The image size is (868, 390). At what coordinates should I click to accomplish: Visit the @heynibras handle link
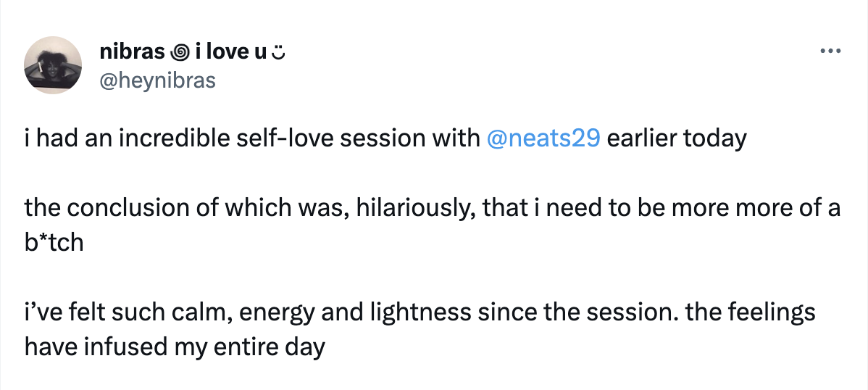pos(157,81)
